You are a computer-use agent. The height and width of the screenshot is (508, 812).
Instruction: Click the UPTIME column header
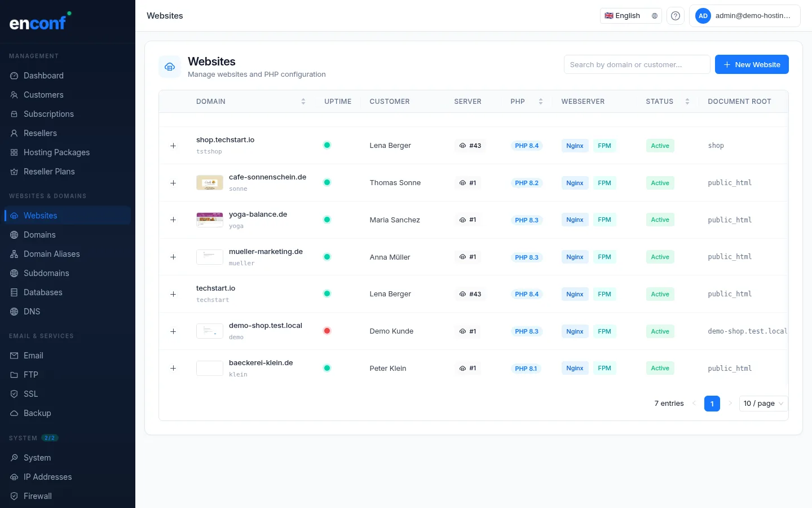[x=338, y=102]
